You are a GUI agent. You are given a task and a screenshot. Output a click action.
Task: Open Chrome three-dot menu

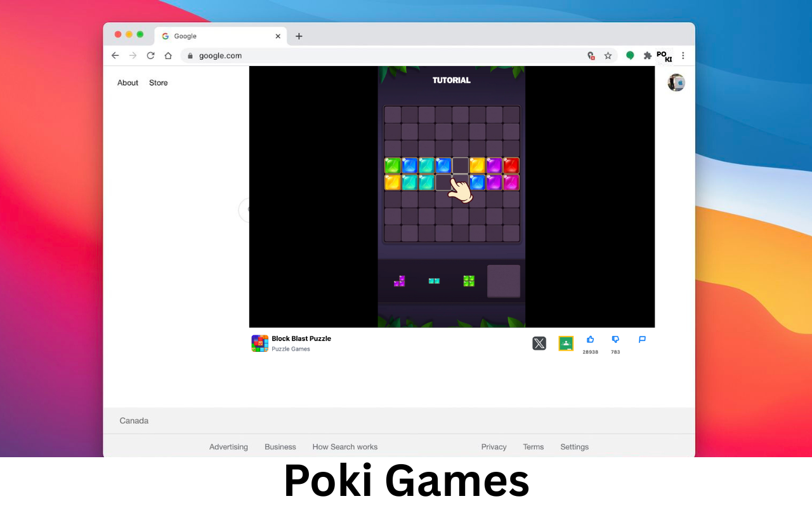point(683,55)
